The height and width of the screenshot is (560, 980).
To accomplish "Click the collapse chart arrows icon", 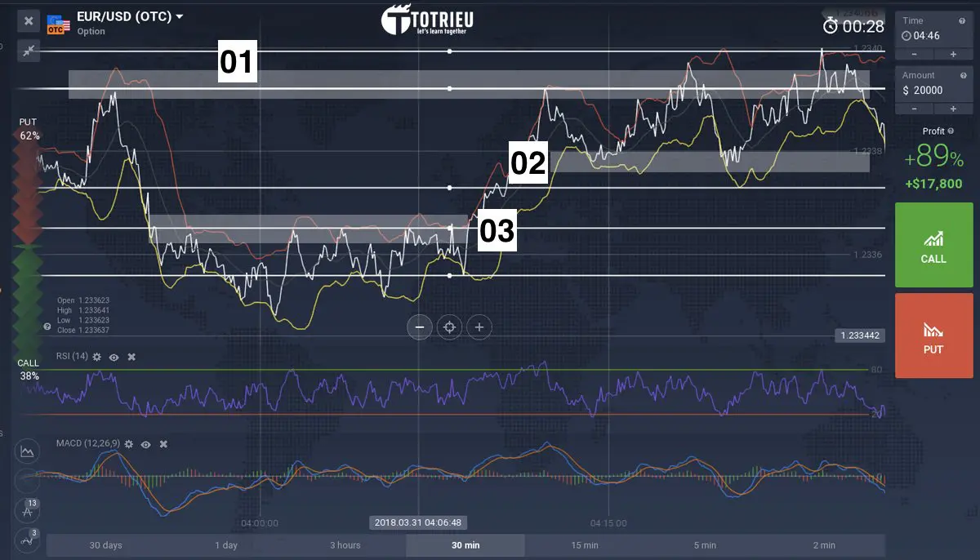I will [29, 51].
